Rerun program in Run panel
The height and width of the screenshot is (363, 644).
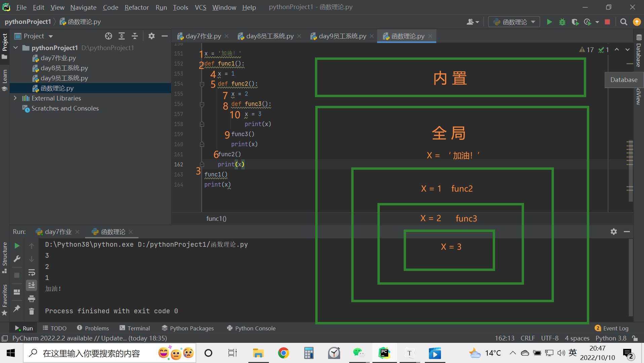[x=17, y=246]
